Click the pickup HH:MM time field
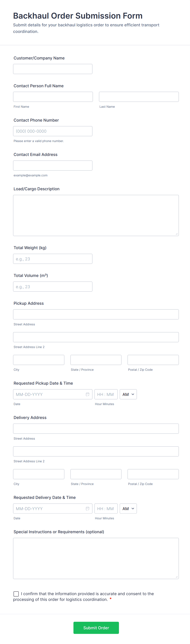Screen dimensions: 190x644 point(106,394)
